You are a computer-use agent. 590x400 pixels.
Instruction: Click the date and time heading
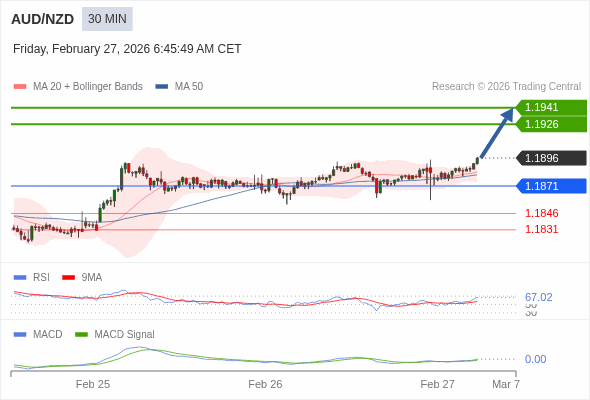click(x=127, y=49)
